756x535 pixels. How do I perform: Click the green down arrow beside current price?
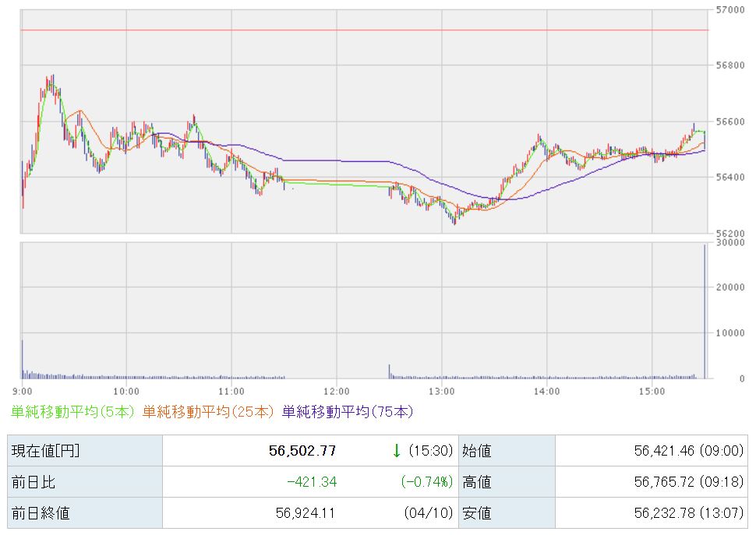tap(397, 450)
